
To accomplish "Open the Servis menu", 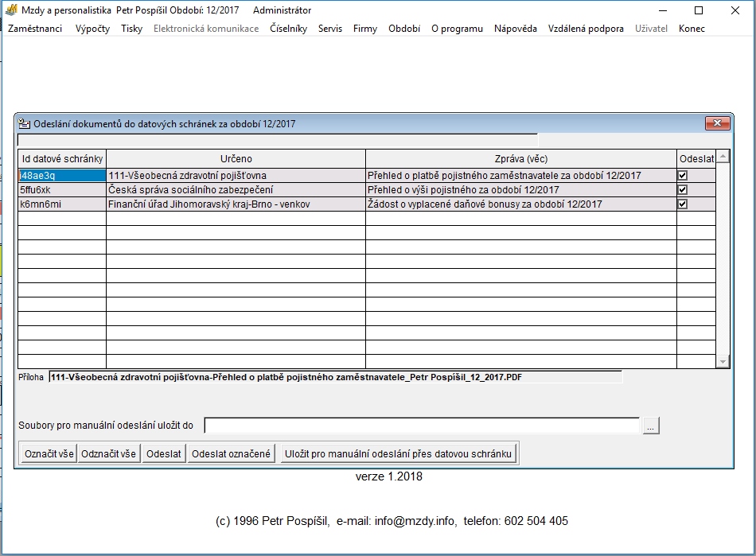I will click(x=330, y=29).
